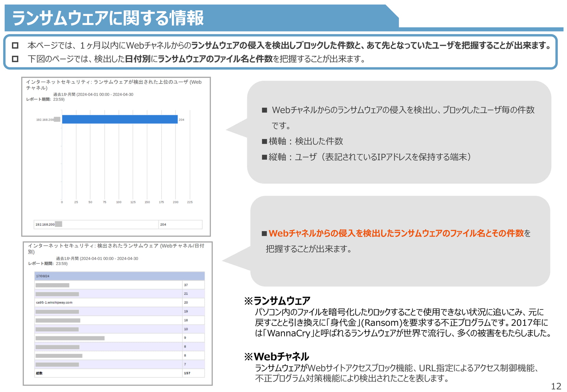This screenshot has height=392, width=567.
Task: Click the "225" tick on the horizontal axis
Action: pos(190,202)
